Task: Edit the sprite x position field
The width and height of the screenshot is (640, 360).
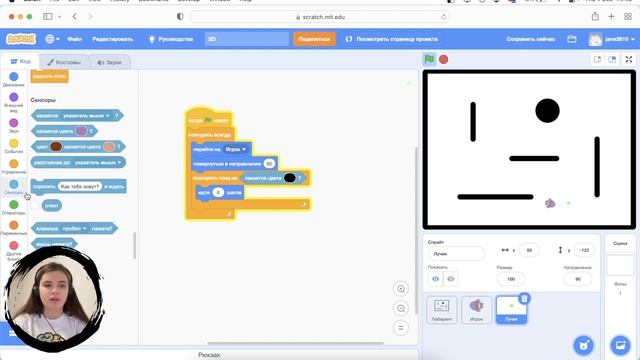Action: [529, 250]
